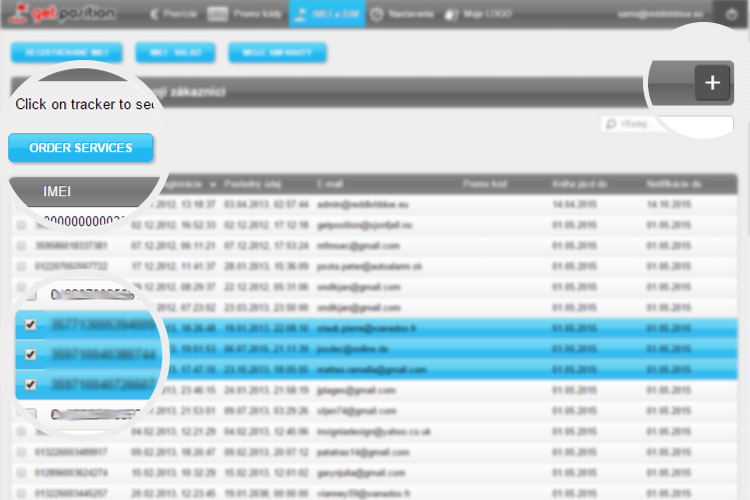750x500 pixels.
Task: Click the Moje LOGO icon
Action: point(452,14)
